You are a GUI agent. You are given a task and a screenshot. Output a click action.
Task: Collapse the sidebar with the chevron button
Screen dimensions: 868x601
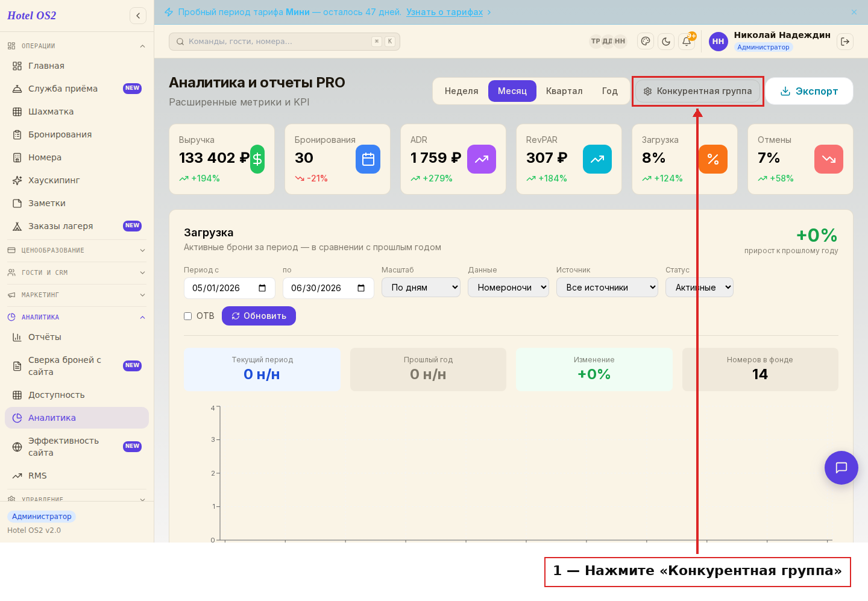coord(138,16)
